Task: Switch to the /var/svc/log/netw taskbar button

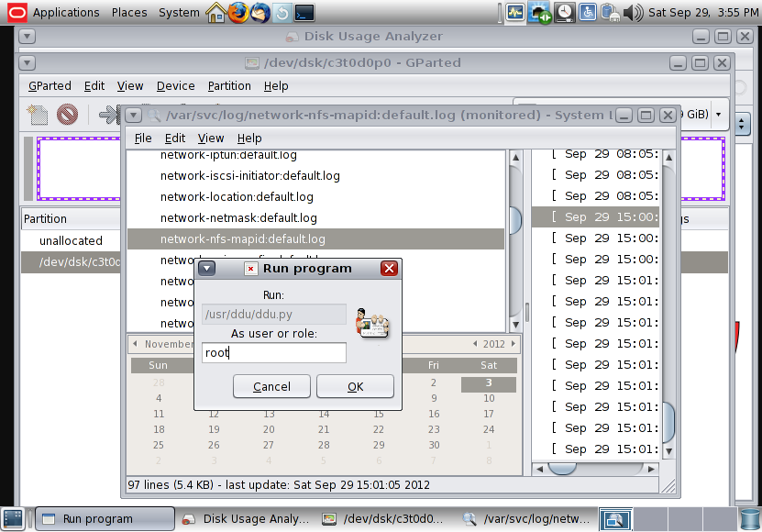Action: [526, 519]
